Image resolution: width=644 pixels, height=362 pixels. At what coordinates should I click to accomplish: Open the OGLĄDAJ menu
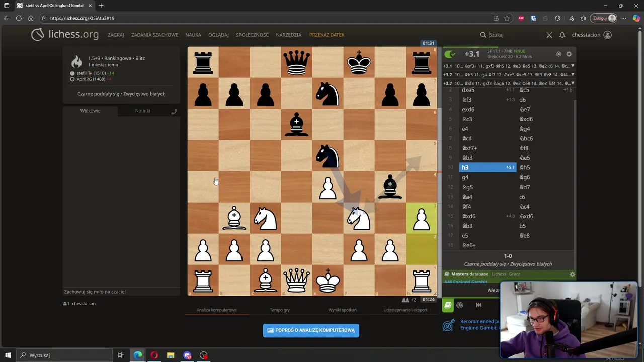pyautogui.click(x=218, y=35)
